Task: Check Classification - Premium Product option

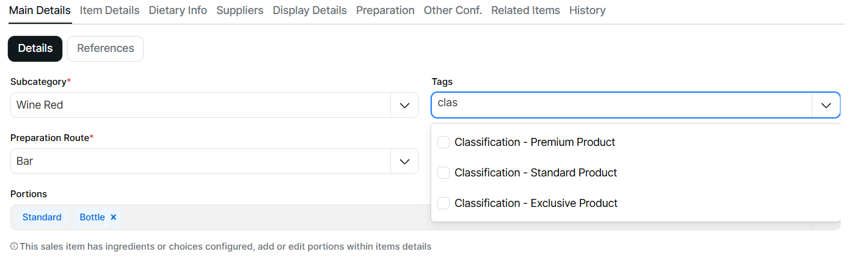Action: pos(444,142)
